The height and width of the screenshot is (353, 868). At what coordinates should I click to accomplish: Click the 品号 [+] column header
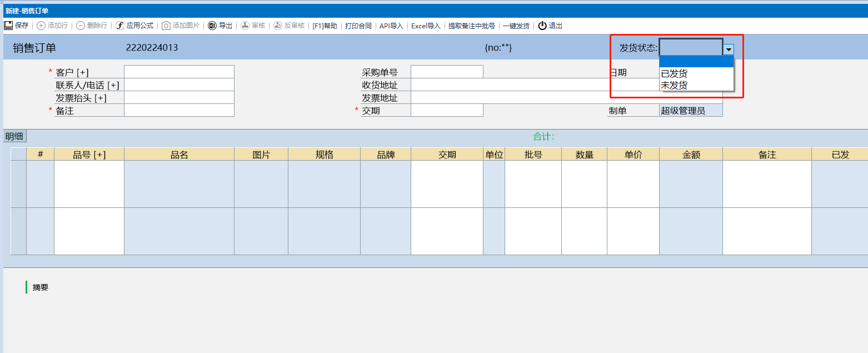(89, 155)
